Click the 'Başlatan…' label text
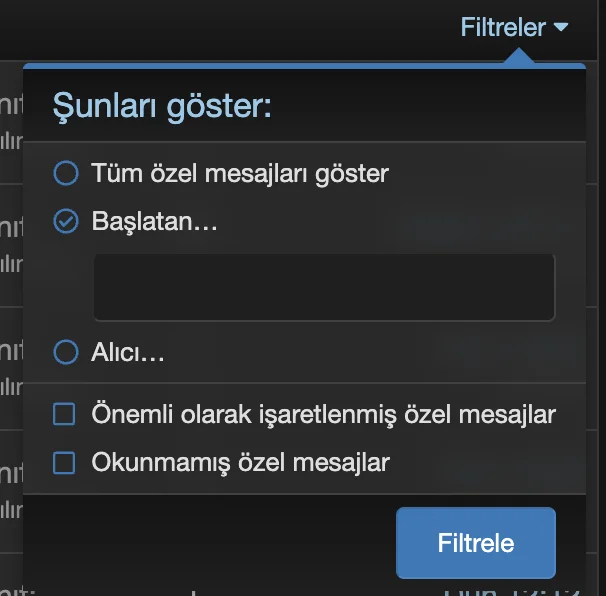This screenshot has width=606, height=596. pyautogui.click(x=154, y=222)
